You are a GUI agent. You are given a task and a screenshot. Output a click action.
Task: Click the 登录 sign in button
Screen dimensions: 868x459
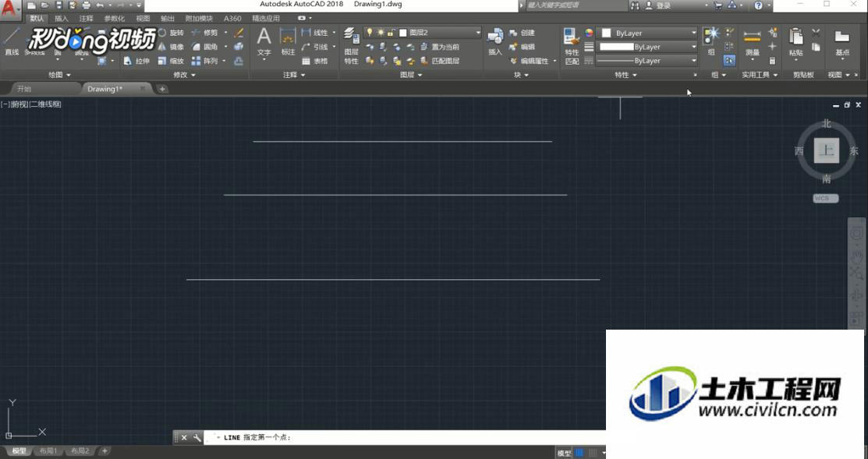(x=659, y=5)
